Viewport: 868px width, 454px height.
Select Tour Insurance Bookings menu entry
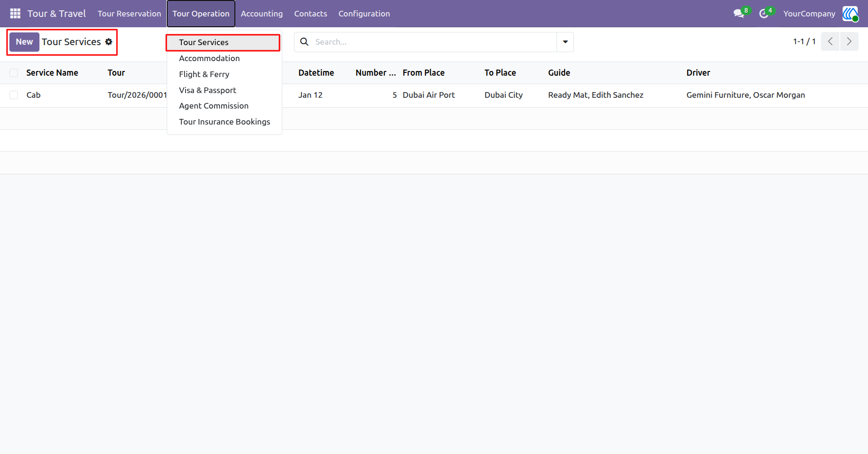224,122
